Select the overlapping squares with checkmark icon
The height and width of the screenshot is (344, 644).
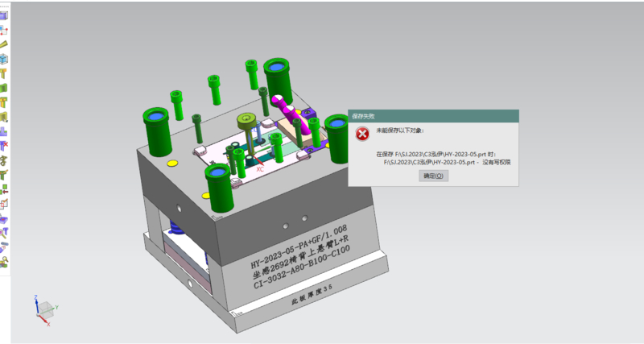click(4, 204)
